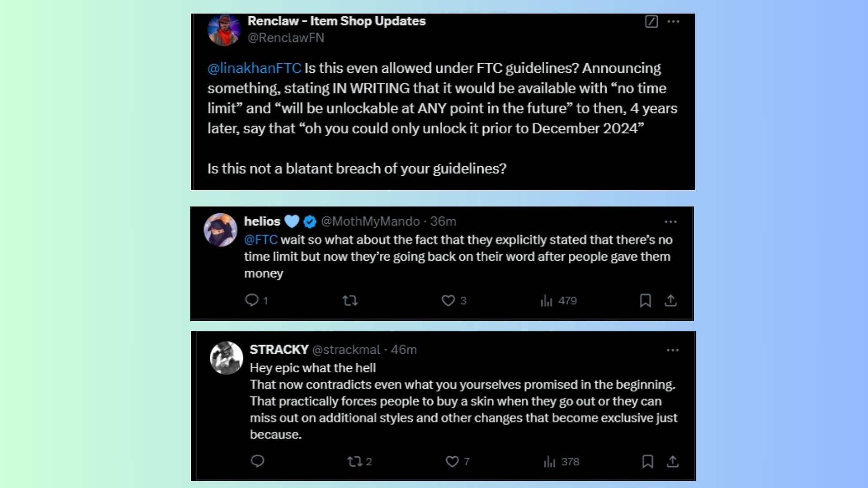The width and height of the screenshot is (868, 488).
Task: Open the @linakhanFTC mention link
Action: click(x=254, y=68)
